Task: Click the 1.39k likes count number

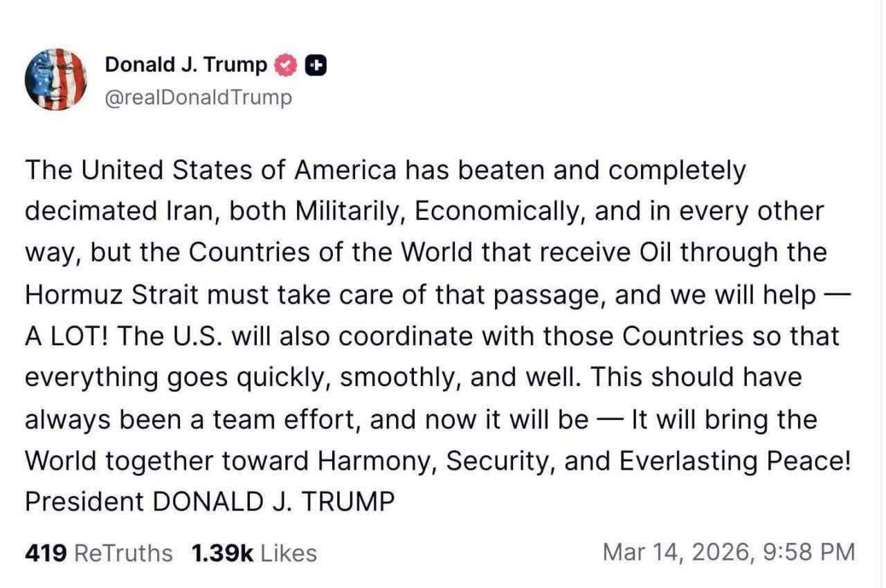Action: pos(222,553)
